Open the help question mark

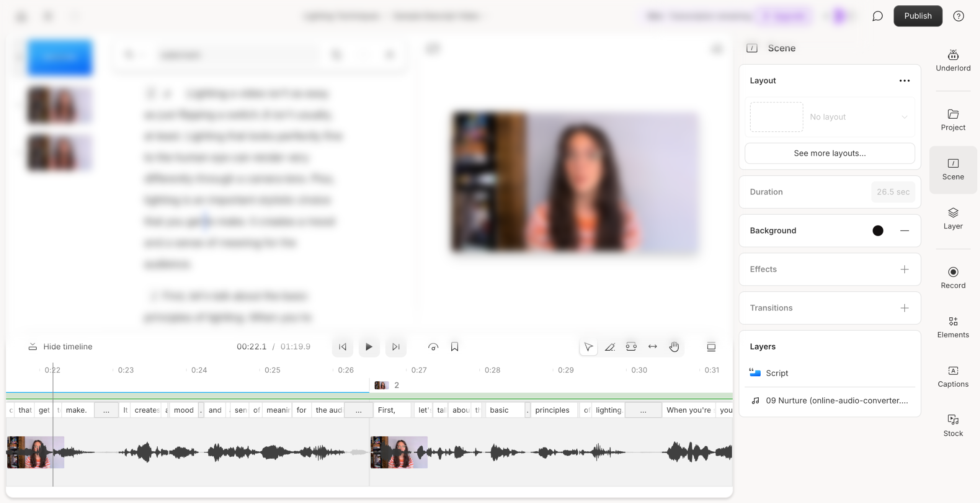point(958,16)
